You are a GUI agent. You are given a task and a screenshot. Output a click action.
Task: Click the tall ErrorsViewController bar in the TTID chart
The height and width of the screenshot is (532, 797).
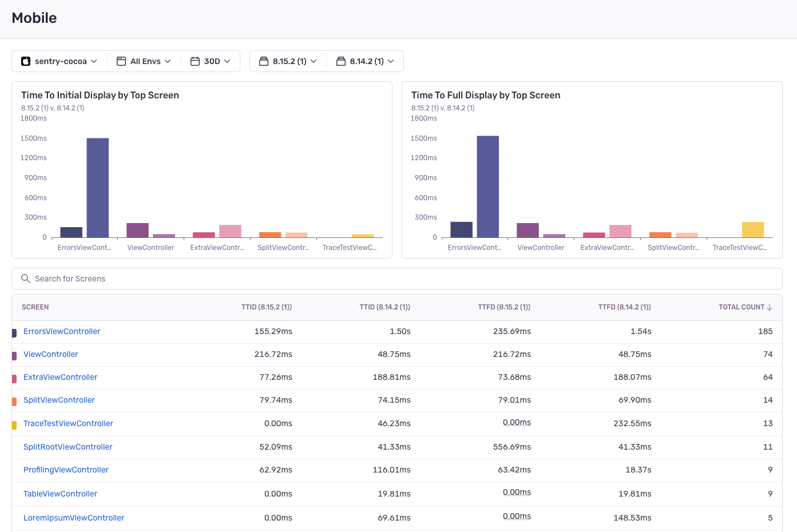click(98, 188)
